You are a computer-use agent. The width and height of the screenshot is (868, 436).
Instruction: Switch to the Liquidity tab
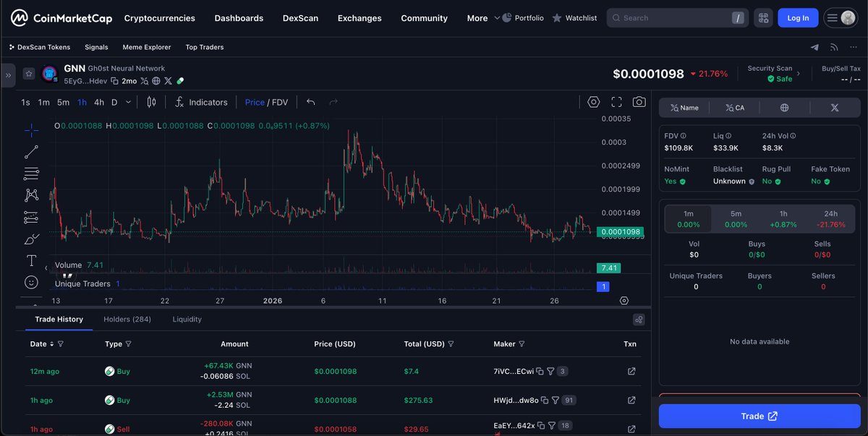click(x=187, y=319)
